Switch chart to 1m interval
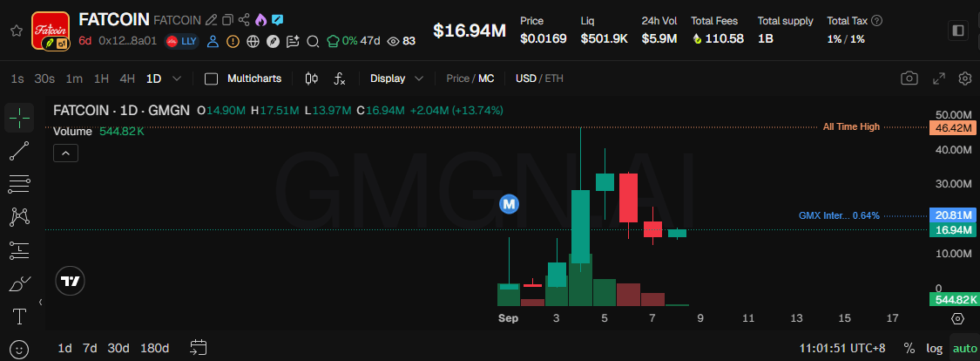Screen dimensions: 980x361 (x=74, y=78)
